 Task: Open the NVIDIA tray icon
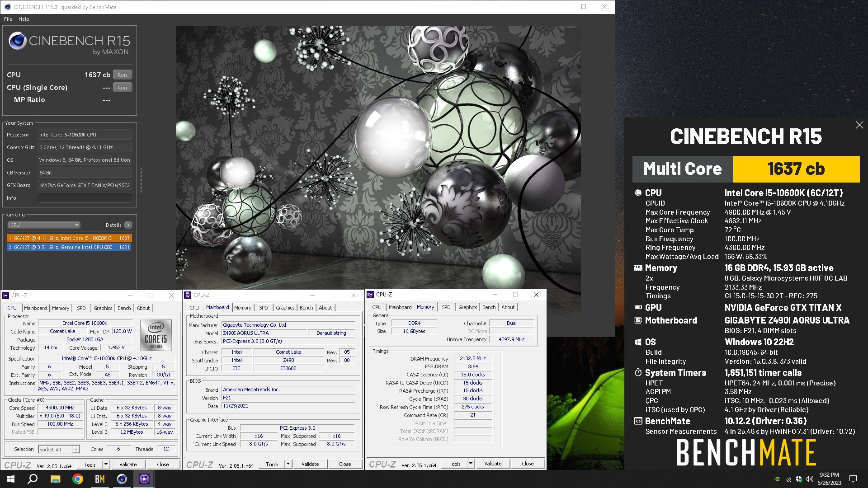(x=777, y=479)
